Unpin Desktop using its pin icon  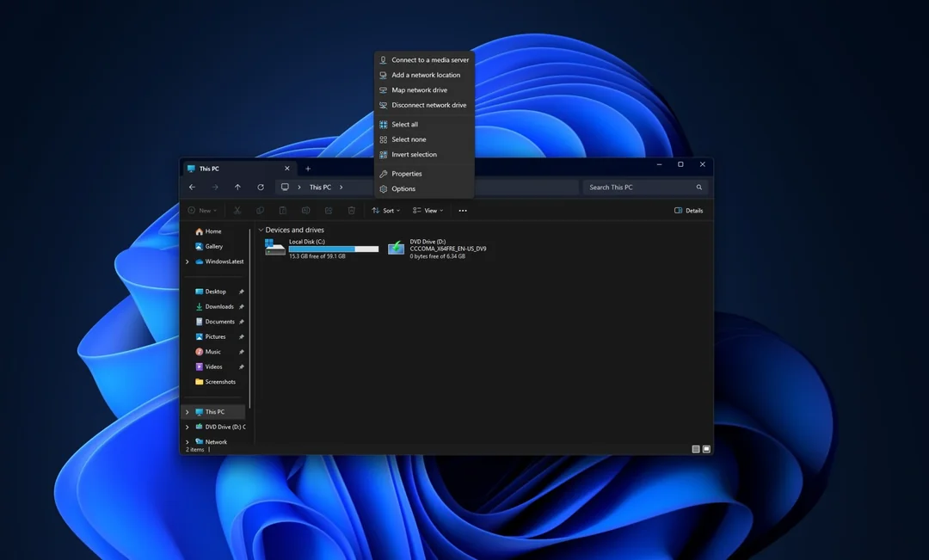pyautogui.click(x=241, y=292)
